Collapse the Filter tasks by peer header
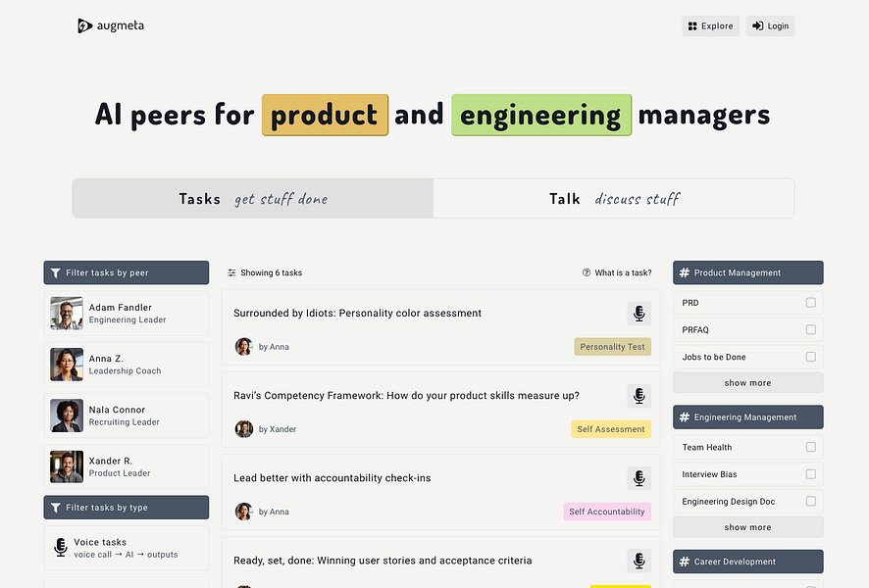The height and width of the screenshot is (588, 869). pyautogui.click(x=127, y=272)
